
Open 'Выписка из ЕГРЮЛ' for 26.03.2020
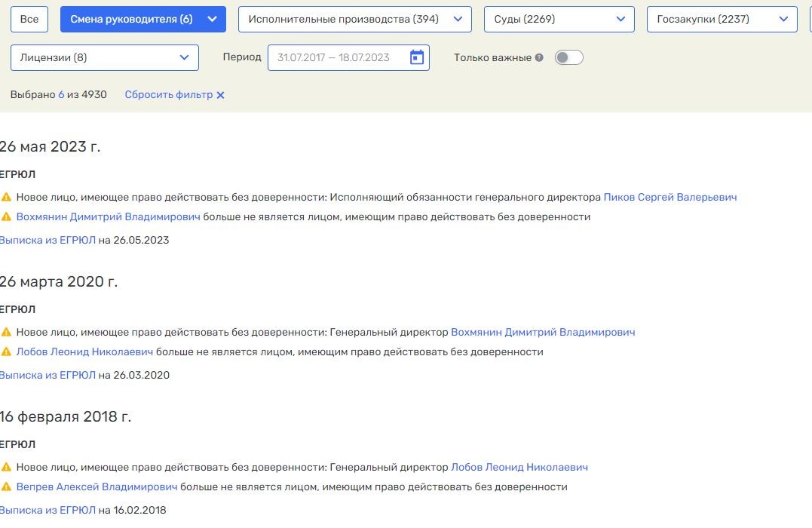(x=47, y=376)
